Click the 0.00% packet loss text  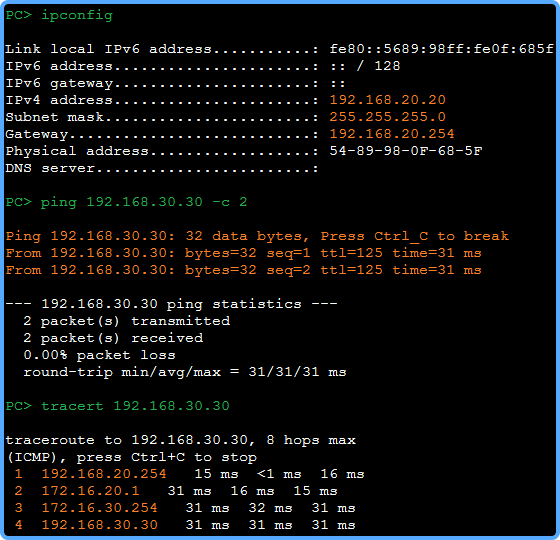(x=100, y=355)
